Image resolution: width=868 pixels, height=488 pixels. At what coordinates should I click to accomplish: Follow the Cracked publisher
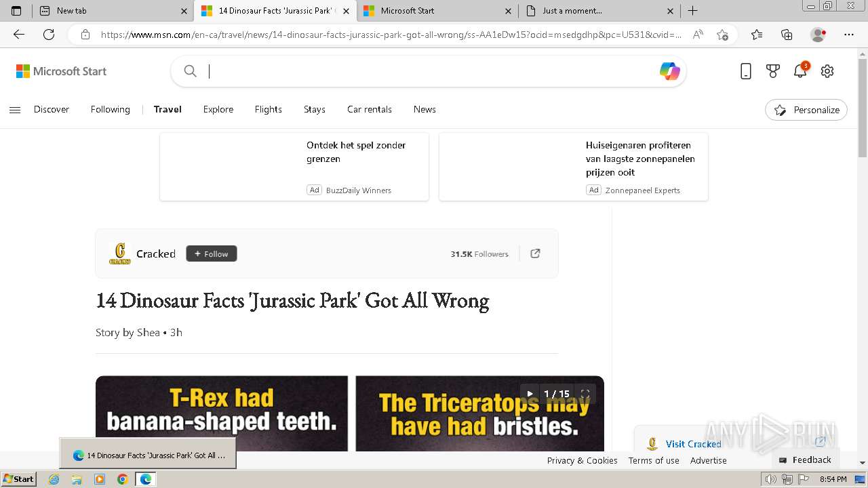pyautogui.click(x=212, y=253)
